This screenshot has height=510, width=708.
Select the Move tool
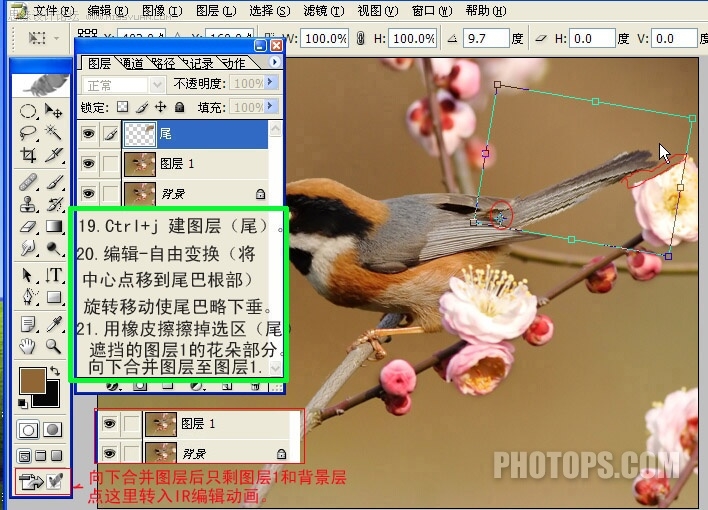[x=53, y=111]
